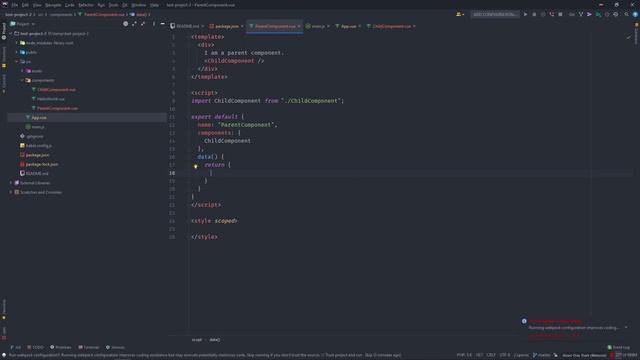
Task: Select .gitignore in project tree
Action: tap(35, 136)
